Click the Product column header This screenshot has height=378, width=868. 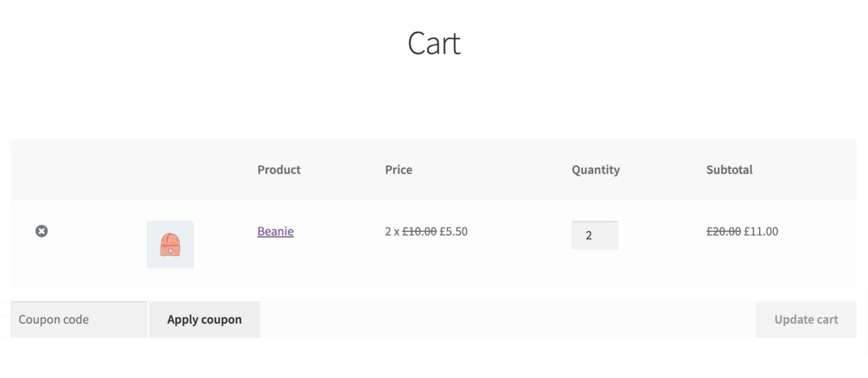pos(279,170)
